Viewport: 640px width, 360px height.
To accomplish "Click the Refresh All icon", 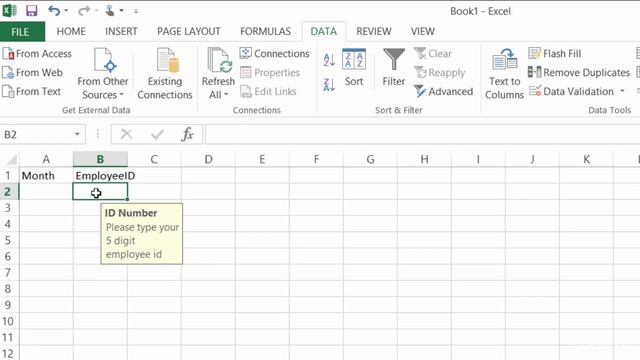I will 219,61.
